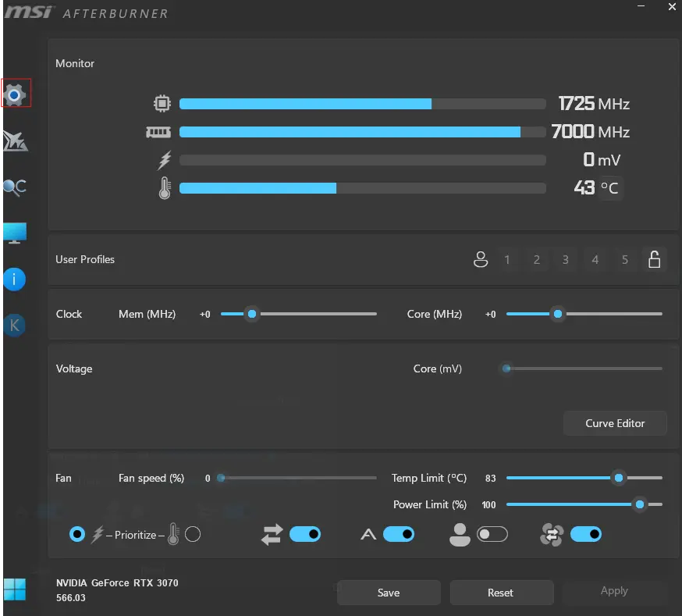Viewport: 682px width, 616px height.
Task: Enable the user-defined fan person toggle
Action: (x=492, y=534)
